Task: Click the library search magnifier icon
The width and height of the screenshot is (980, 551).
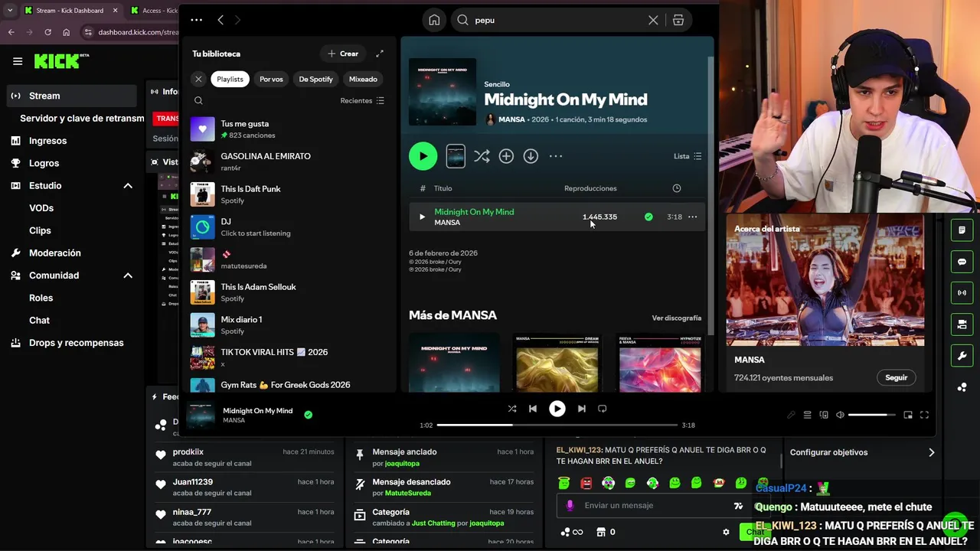Action: (198, 100)
